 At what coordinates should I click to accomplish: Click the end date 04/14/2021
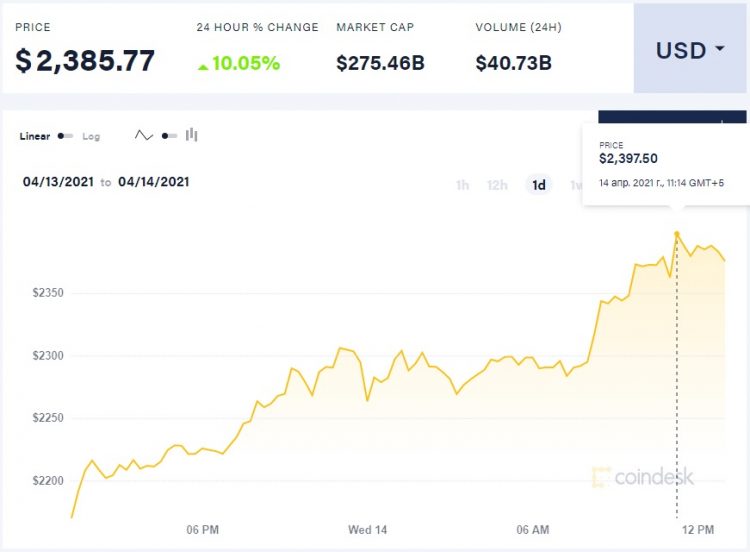(153, 182)
